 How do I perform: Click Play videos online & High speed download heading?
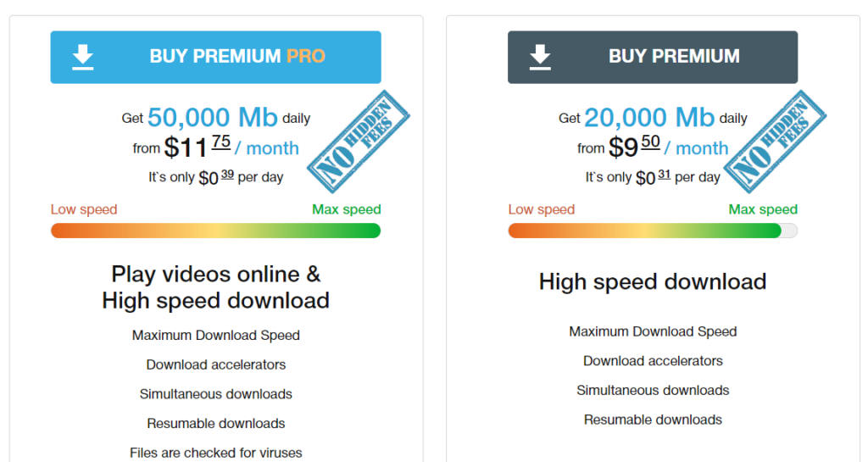[216, 287]
